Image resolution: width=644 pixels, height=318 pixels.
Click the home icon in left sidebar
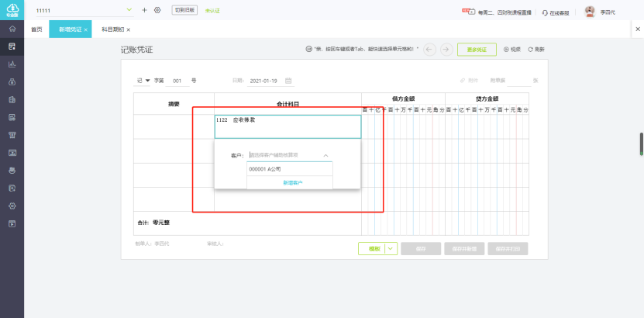[x=12, y=29]
